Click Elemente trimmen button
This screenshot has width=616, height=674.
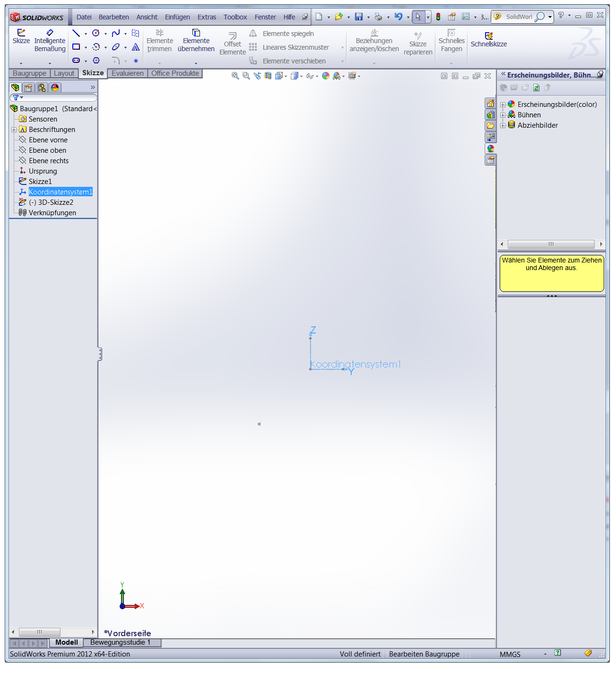coord(160,40)
